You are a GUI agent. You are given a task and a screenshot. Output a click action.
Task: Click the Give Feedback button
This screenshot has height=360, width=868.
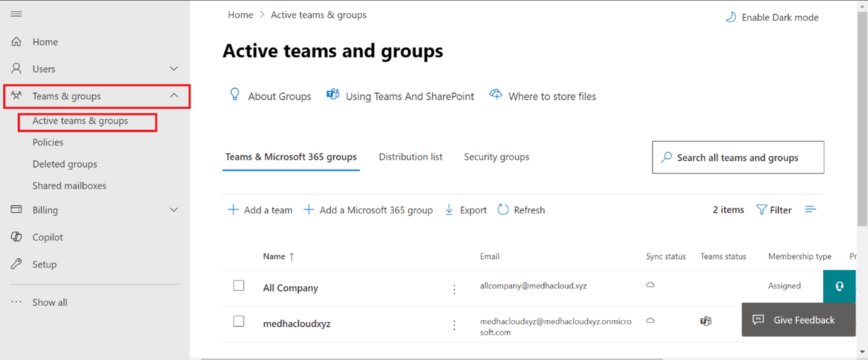[x=799, y=320]
